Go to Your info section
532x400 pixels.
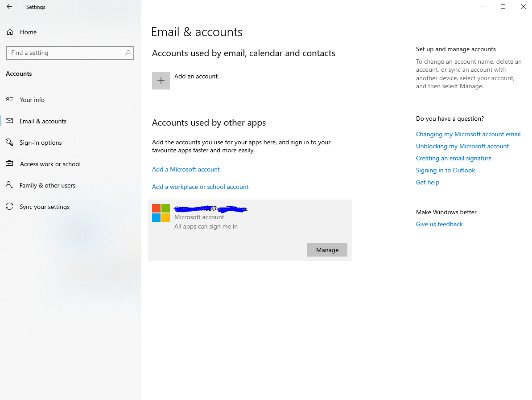70,100
